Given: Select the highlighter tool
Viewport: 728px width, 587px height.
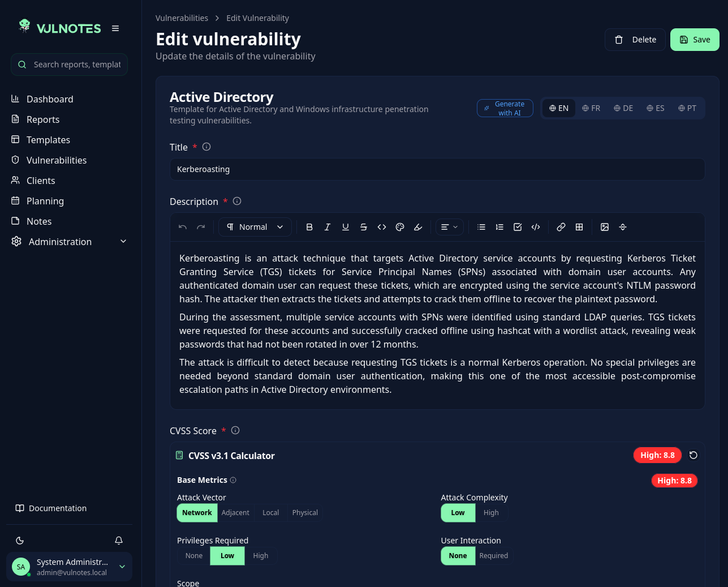Looking at the screenshot, I should point(418,227).
